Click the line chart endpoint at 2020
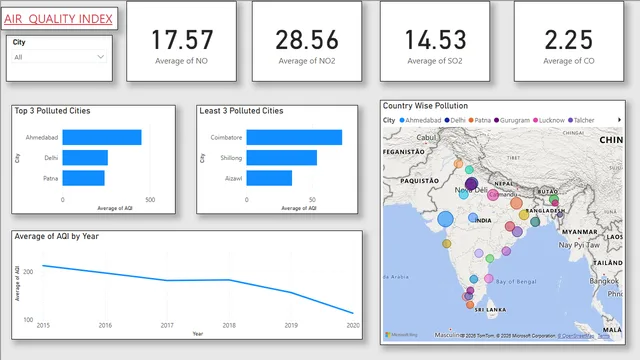This screenshot has width=640, height=360. pos(353,313)
